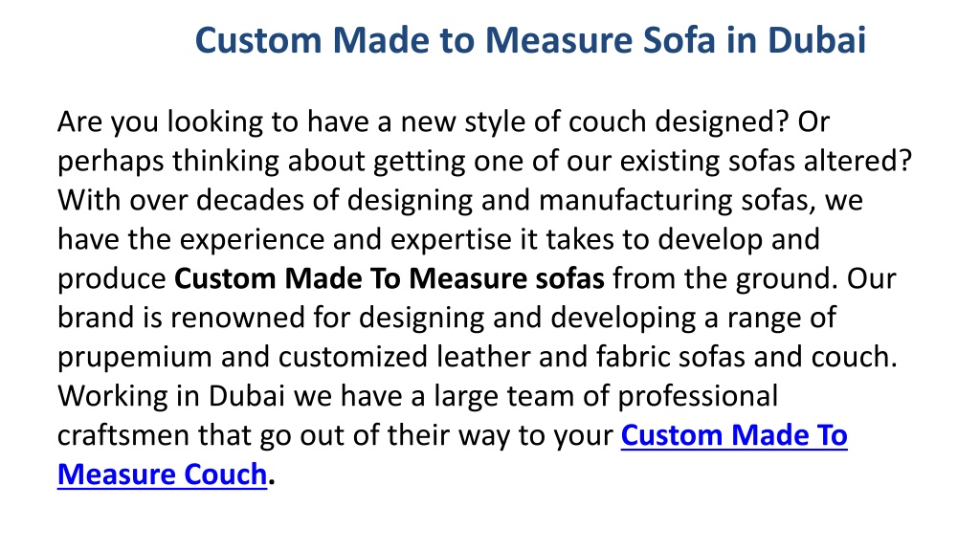The width and height of the screenshot is (980, 551).
Task: Click the word 'Dubai' in the title
Action: click(816, 40)
